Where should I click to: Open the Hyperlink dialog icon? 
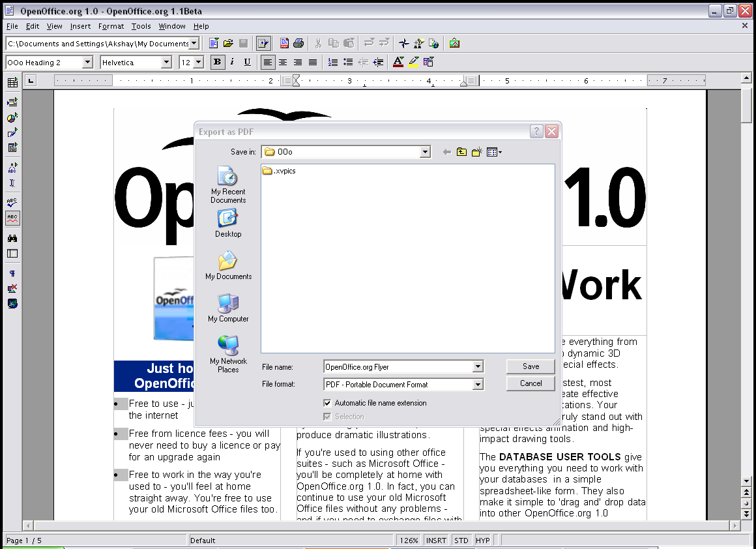434,44
